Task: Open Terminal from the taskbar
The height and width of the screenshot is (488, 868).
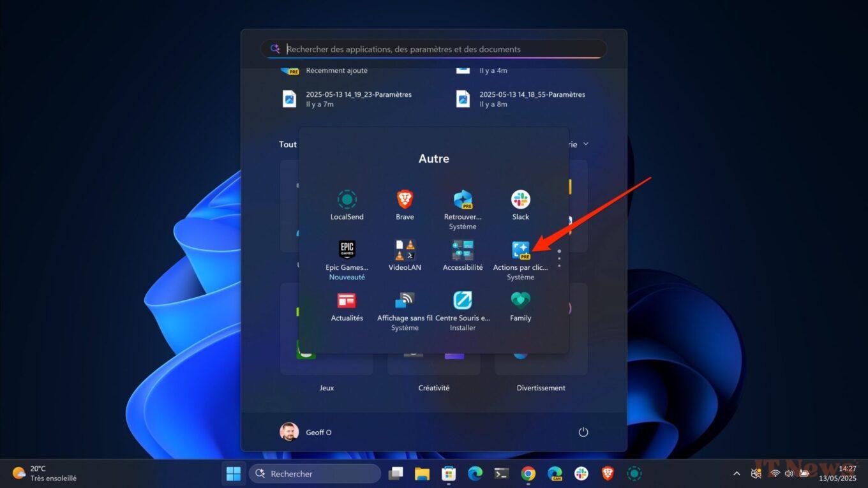Action: click(502, 473)
